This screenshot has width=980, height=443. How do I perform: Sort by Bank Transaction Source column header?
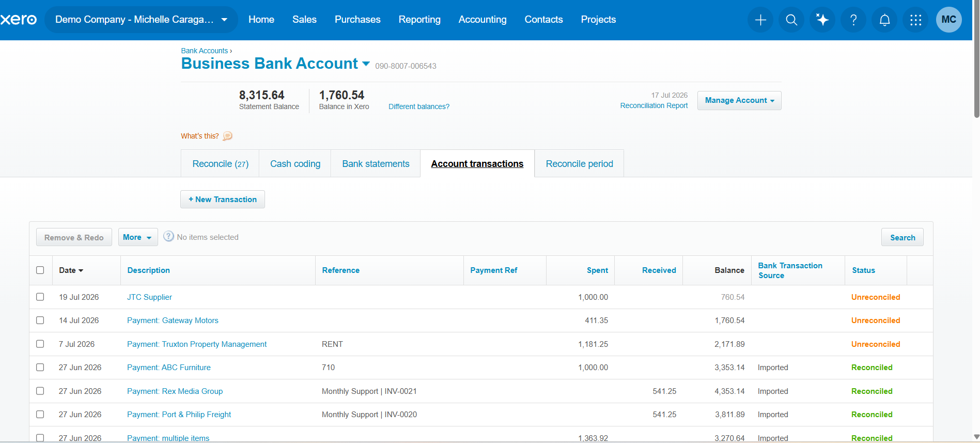[790, 270]
